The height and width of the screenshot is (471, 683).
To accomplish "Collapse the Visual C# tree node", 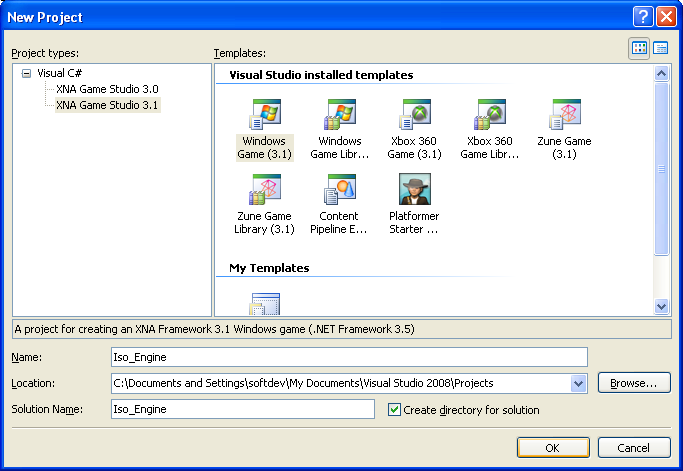I will coord(26,73).
